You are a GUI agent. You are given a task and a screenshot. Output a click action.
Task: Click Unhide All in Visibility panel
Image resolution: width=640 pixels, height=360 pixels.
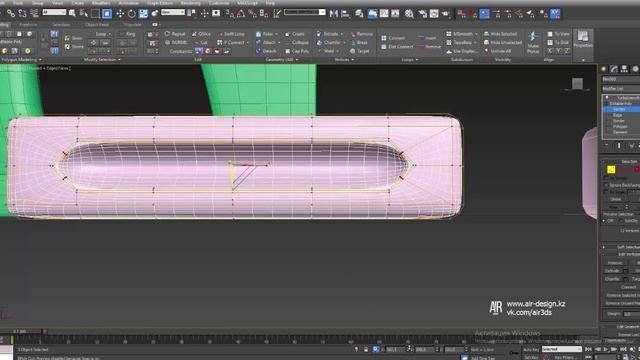(497, 51)
